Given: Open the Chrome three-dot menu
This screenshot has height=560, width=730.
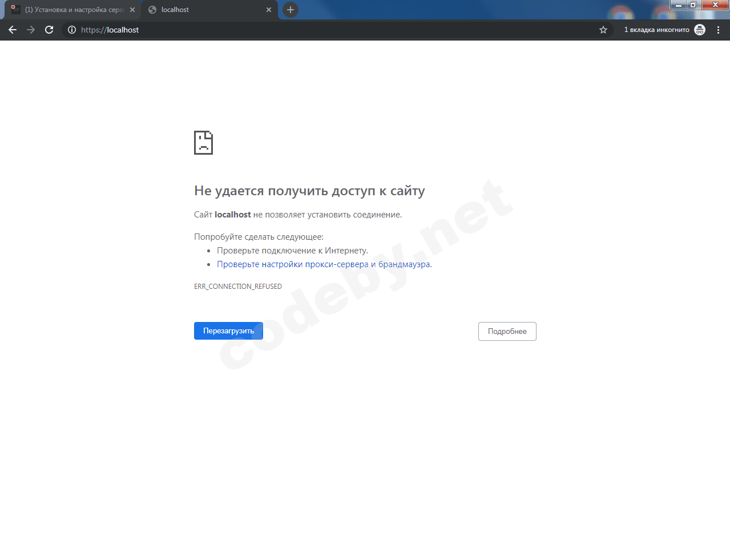Looking at the screenshot, I should (718, 30).
